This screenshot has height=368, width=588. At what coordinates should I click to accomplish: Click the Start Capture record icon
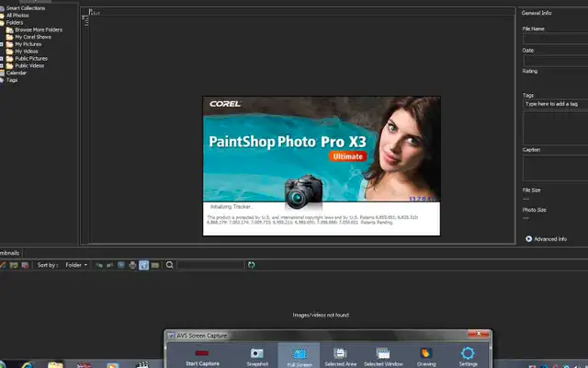[202, 353]
